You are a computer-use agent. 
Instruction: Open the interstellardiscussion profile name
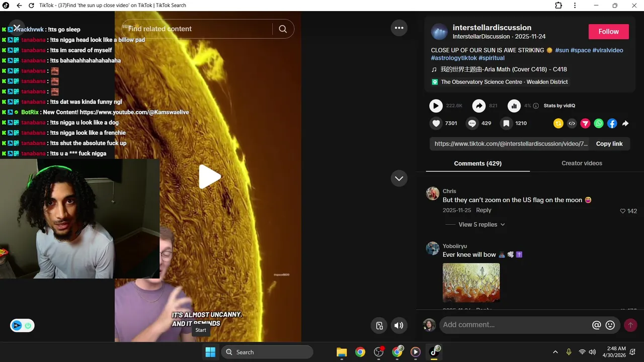point(492,28)
